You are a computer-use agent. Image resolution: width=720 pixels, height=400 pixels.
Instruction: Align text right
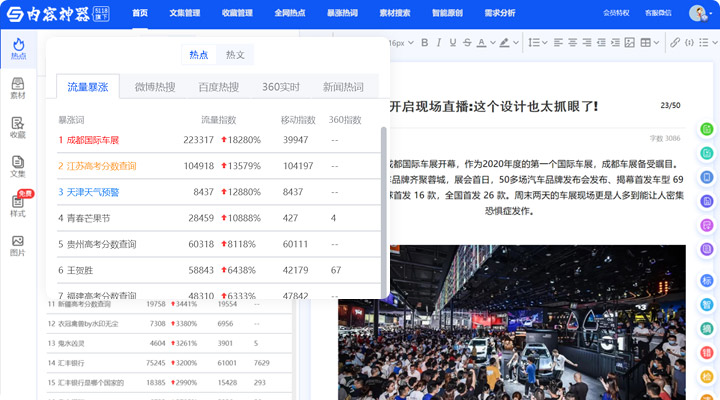587,43
